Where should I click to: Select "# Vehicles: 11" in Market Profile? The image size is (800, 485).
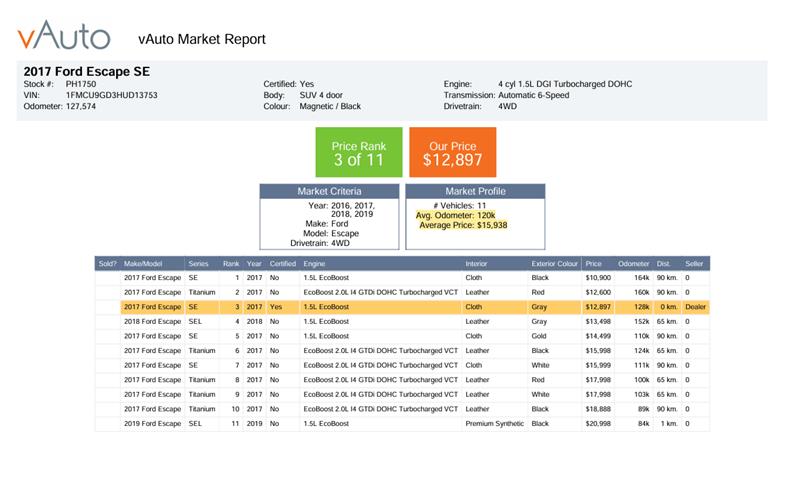point(460,206)
